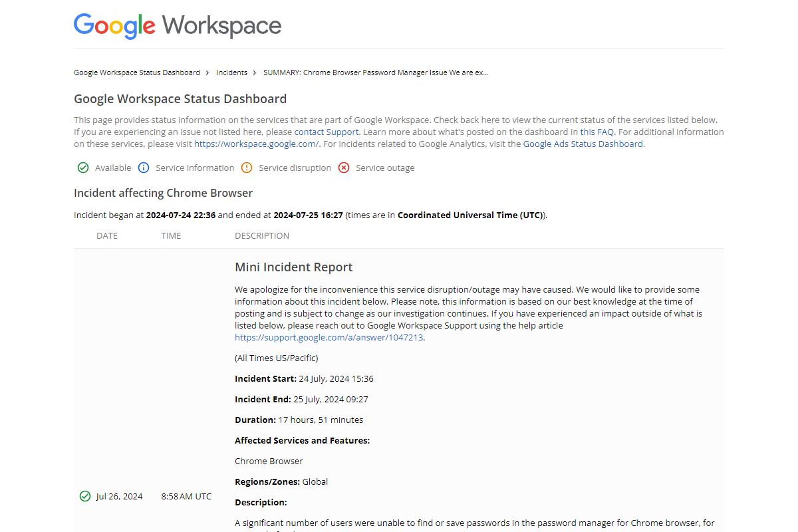Click the DESCRIPTION column header

[262, 235]
